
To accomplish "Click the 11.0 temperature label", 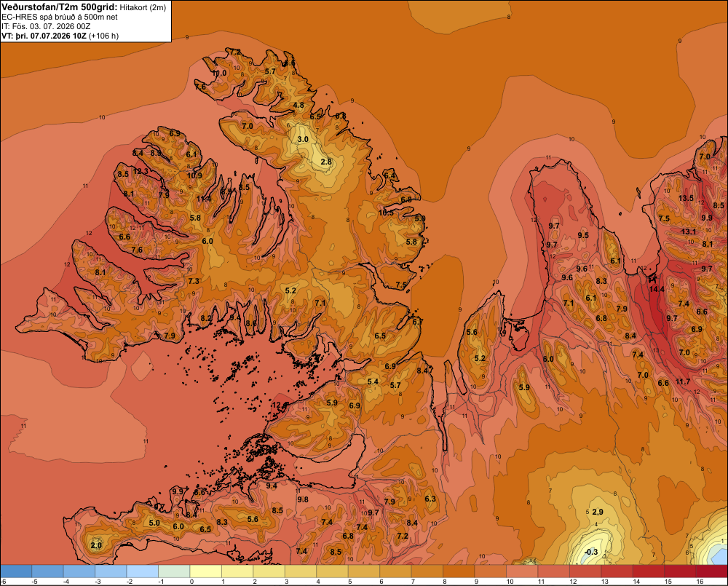I will tap(220, 74).
